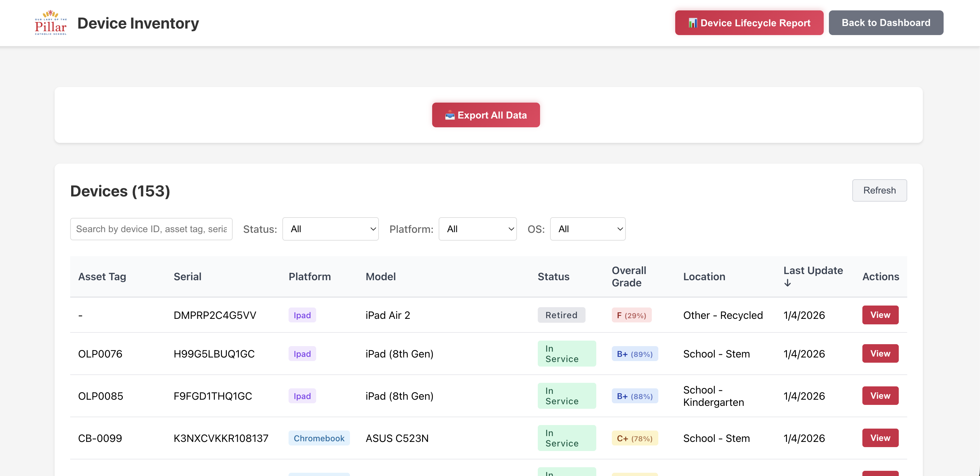
Task: Click Export All Data button
Action: pyautogui.click(x=485, y=115)
